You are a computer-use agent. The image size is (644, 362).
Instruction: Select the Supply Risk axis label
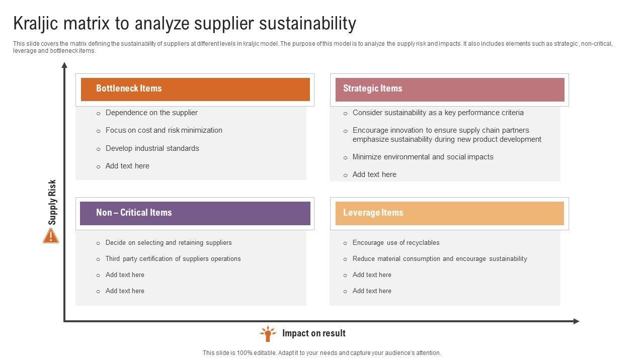point(52,202)
